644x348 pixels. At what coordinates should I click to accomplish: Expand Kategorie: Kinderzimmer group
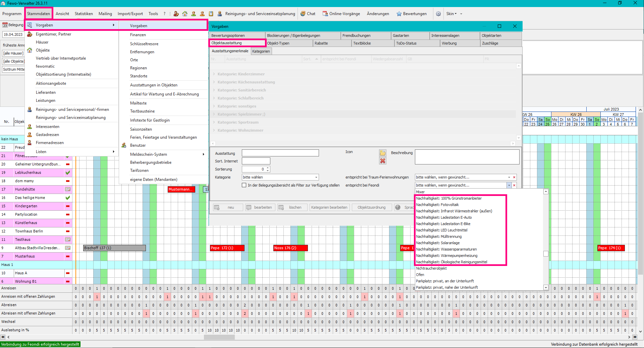pyautogui.click(x=214, y=74)
